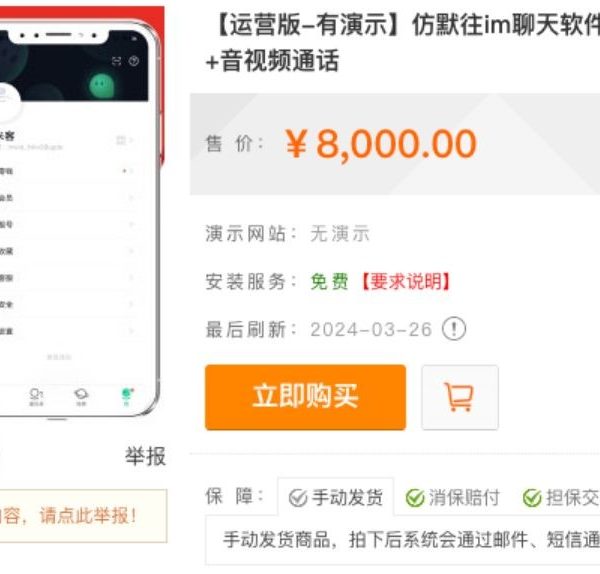Tap the green ghost avatar in phone preview
Viewport: 600px width, 574px height.
101,85
